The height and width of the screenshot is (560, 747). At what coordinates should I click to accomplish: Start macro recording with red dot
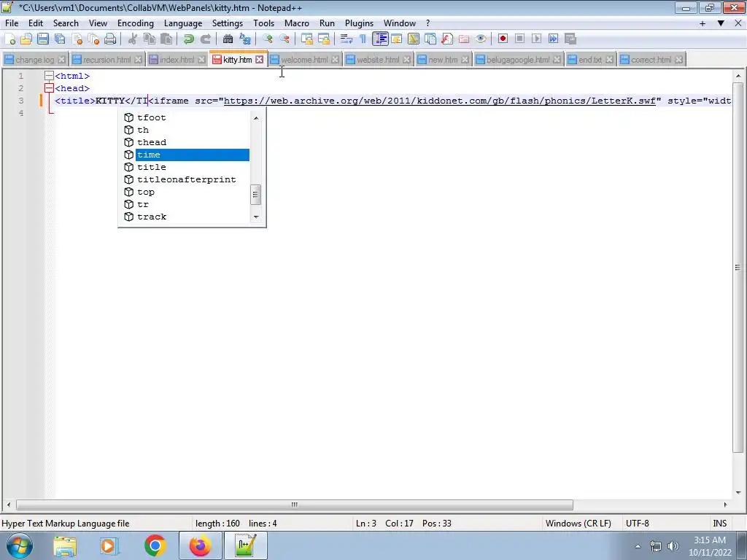coord(503,39)
